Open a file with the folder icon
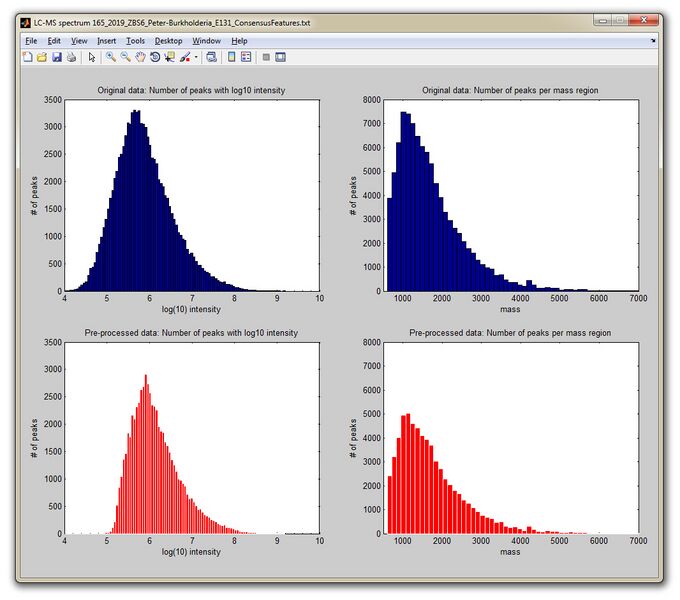This screenshot has height=600, width=680. point(42,57)
